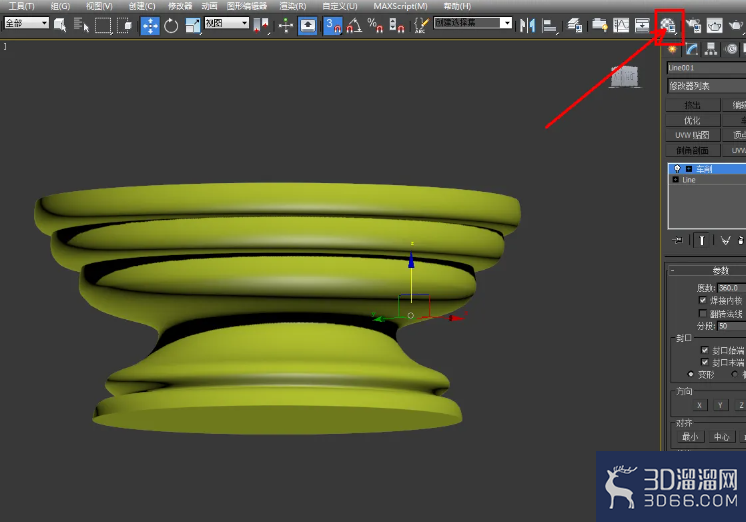This screenshot has width=746, height=522.
Task: Click the Mirror tool icon
Action: point(527,25)
